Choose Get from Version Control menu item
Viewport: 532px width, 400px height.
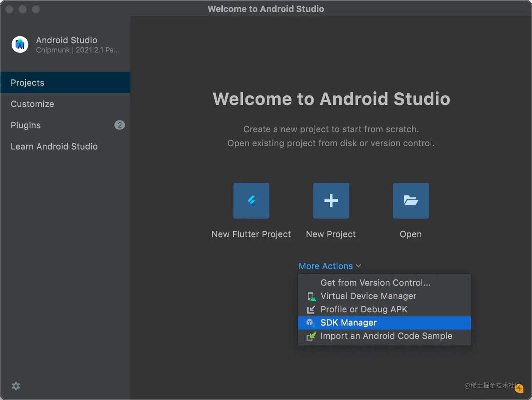[384, 283]
